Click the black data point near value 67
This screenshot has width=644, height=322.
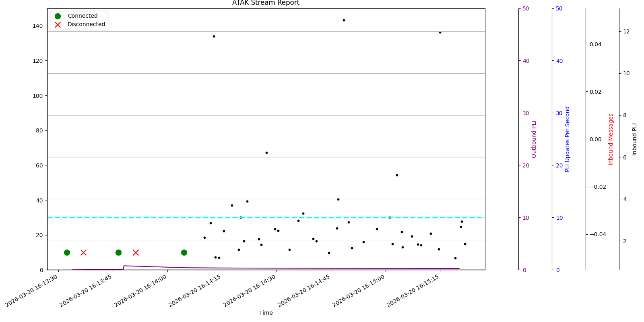(x=266, y=153)
